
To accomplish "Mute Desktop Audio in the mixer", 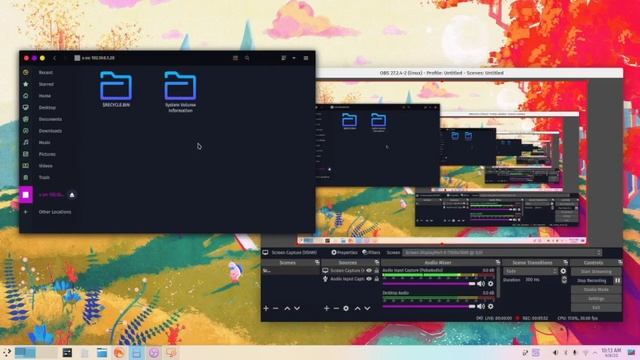I will tap(481, 306).
